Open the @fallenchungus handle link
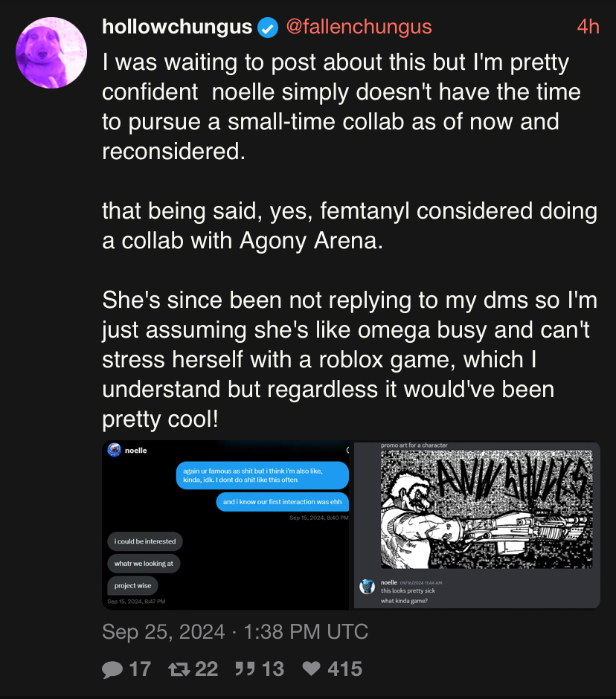Screen dimensions: 616x699 pyautogui.click(x=358, y=27)
